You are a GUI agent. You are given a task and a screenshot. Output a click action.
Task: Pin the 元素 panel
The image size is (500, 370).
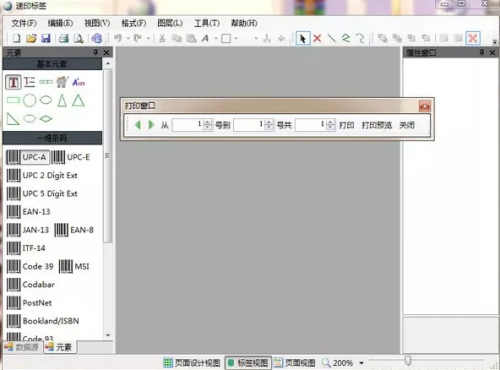tap(96, 52)
